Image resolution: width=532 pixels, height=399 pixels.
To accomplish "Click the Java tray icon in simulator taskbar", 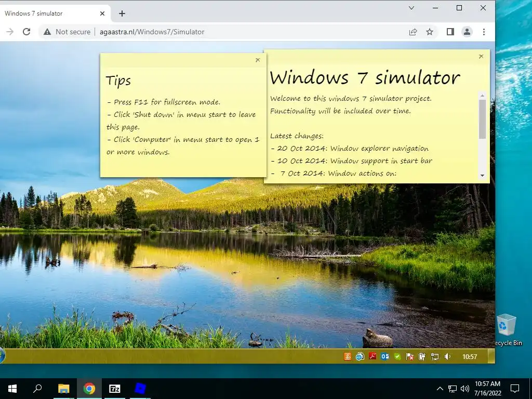I will pyautogui.click(x=348, y=356).
